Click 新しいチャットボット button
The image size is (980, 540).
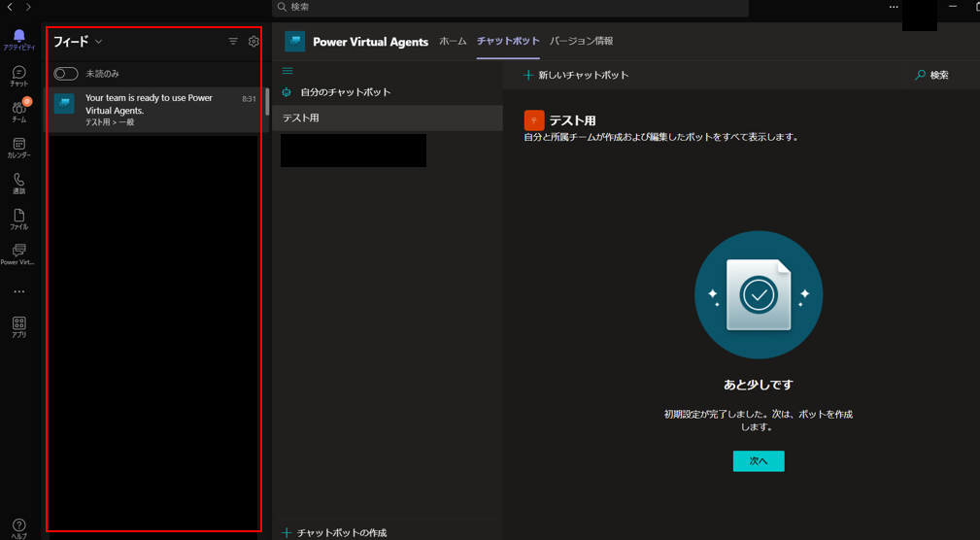tap(576, 75)
